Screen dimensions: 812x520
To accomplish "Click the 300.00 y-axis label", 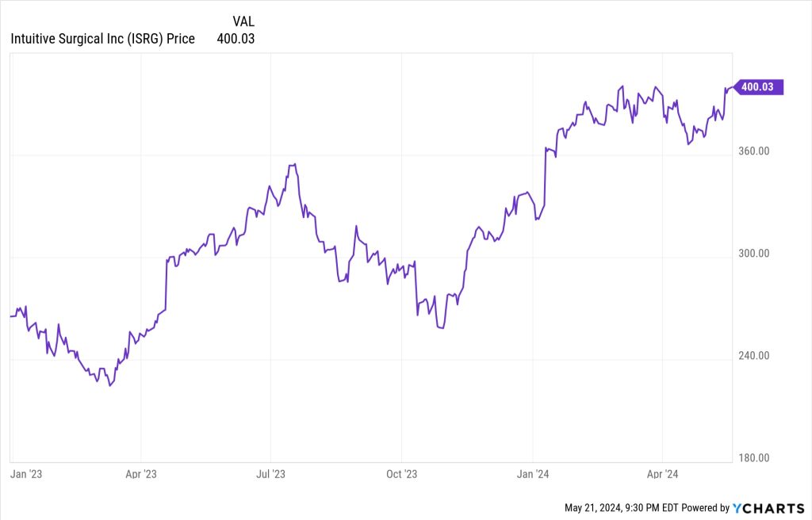I will coord(753,254).
